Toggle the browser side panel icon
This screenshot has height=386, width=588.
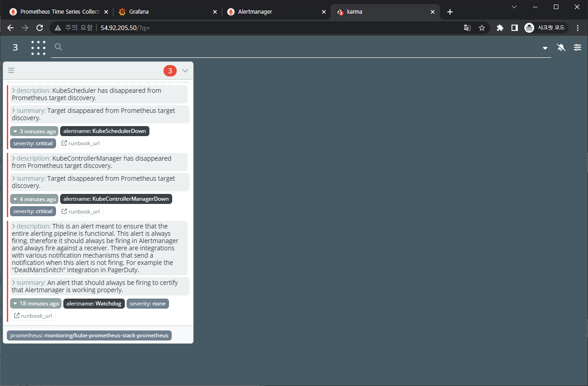[x=515, y=28]
